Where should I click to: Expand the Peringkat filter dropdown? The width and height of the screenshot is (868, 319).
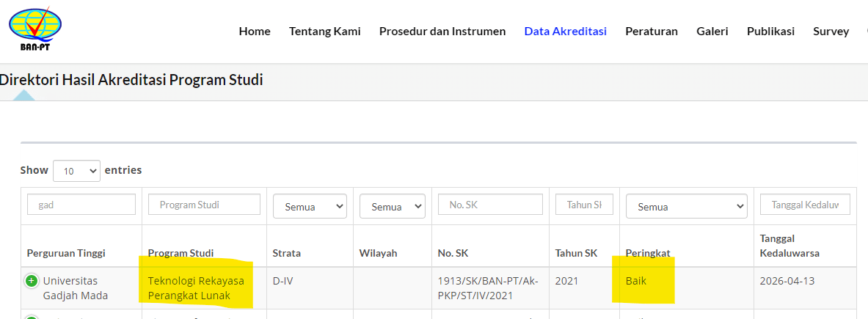coord(686,207)
